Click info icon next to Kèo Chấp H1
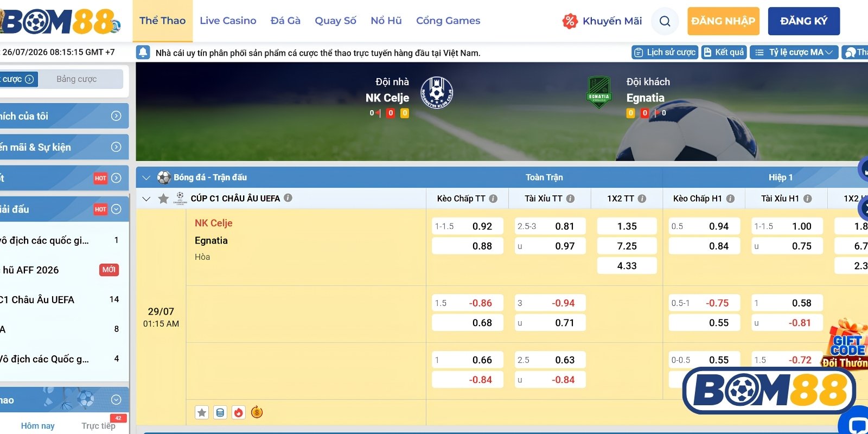Screen dimensions: 868x434 click(730, 199)
